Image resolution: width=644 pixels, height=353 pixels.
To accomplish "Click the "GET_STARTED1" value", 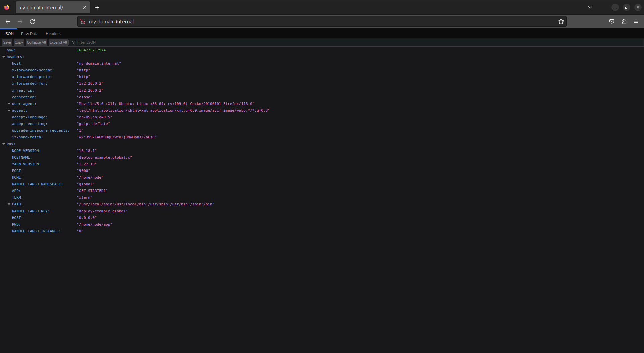I will click(x=92, y=191).
